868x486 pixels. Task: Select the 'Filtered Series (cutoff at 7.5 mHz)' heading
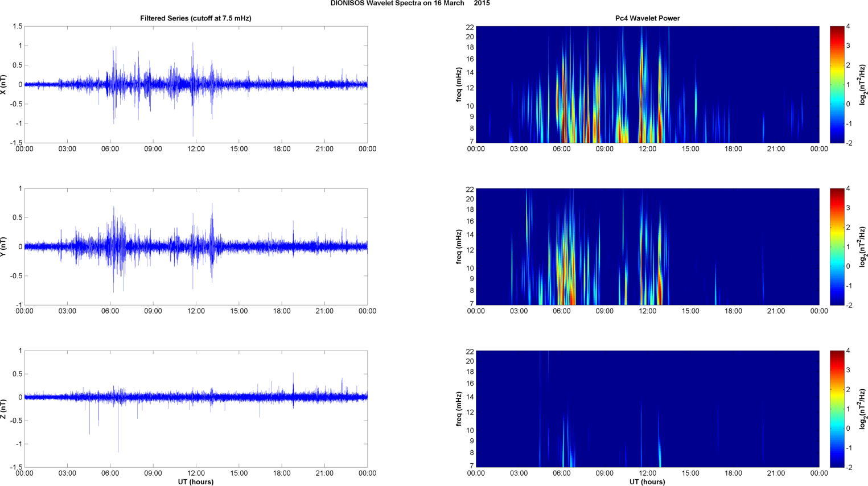(x=196, y=18)
